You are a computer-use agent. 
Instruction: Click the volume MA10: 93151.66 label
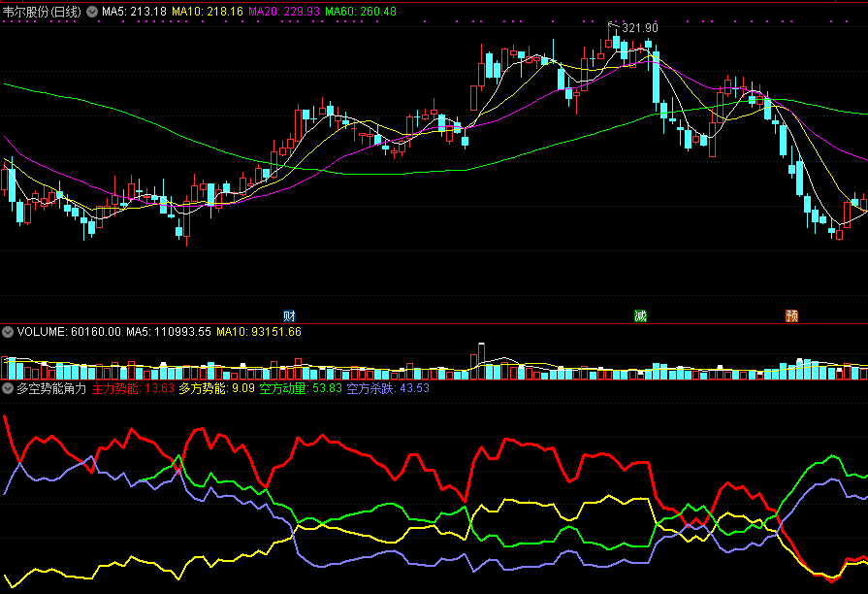(x=259, y=332)
